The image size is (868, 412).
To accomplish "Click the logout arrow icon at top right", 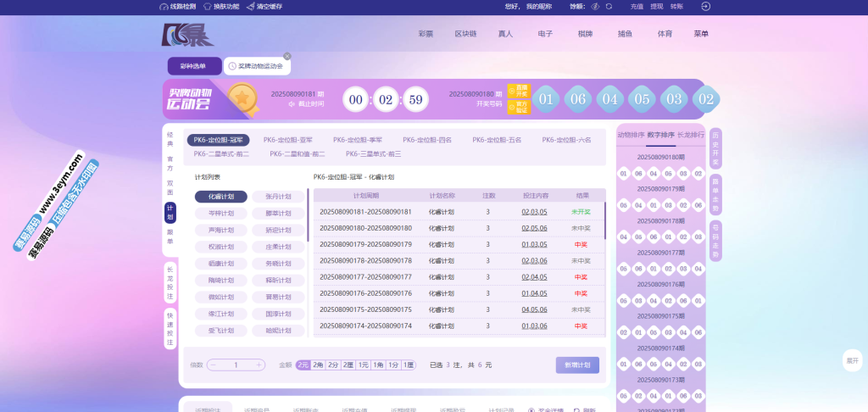I will [705, 6].
